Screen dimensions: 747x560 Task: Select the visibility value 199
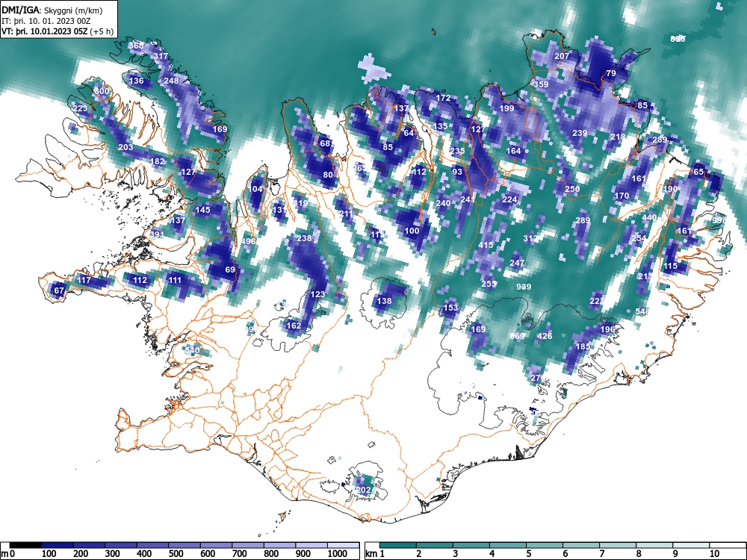tap(507, 108)
